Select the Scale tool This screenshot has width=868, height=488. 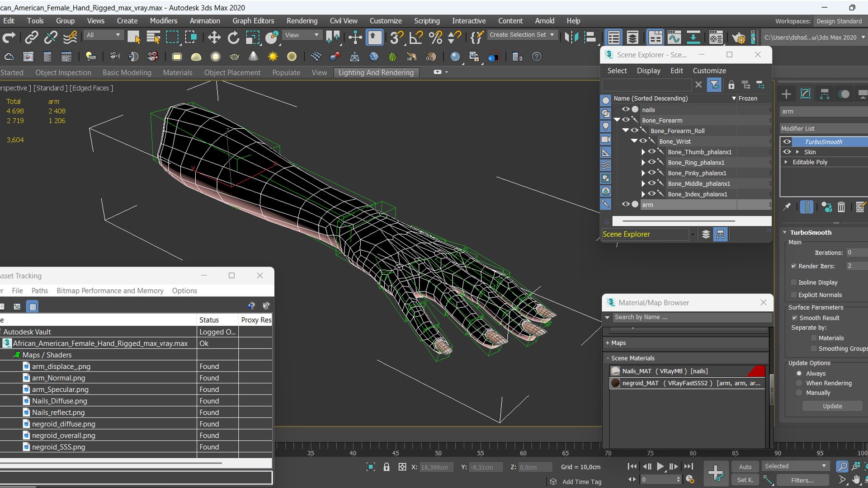253,38
